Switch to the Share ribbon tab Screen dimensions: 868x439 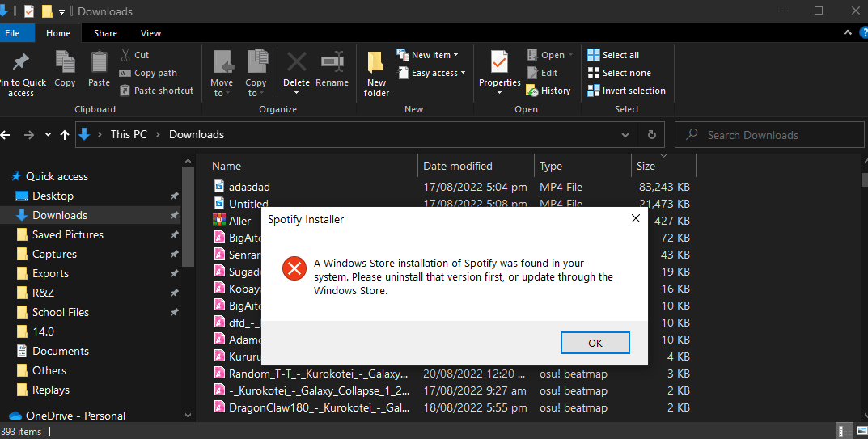[x=105, y=33]
